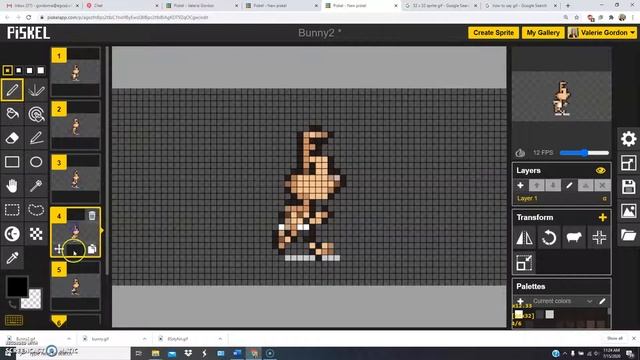Edit layer name pencil icon

[569, 185]
